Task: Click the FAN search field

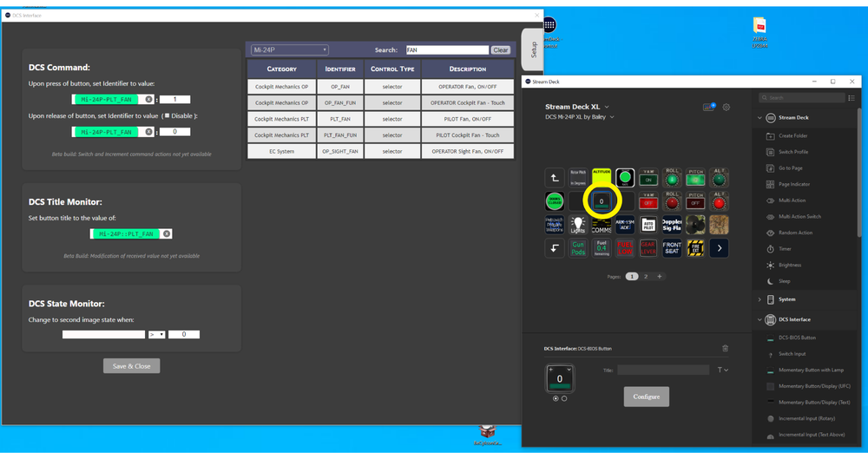Action: pyautogui.click(x=447, y=49)
